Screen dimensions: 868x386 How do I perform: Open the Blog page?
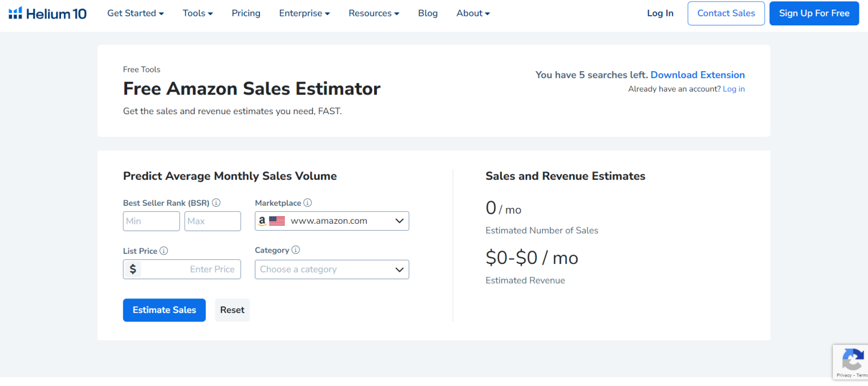(428, 13)
